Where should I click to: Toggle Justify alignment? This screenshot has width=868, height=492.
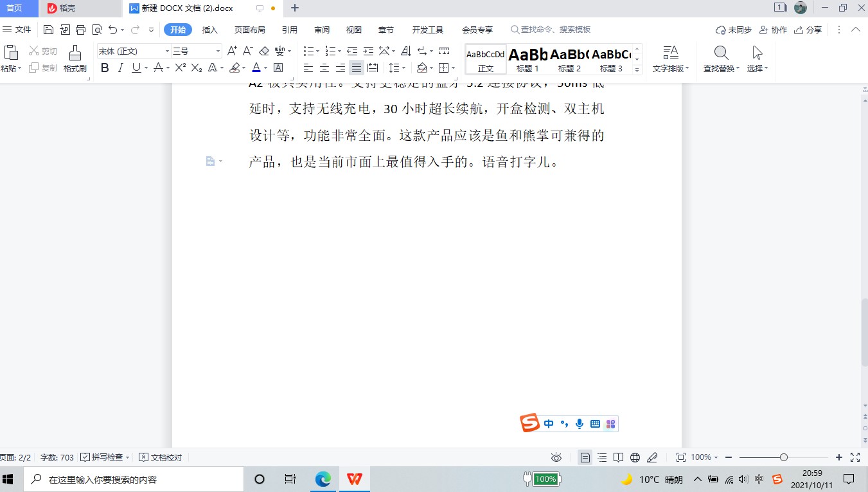click(x=357, y=68)
